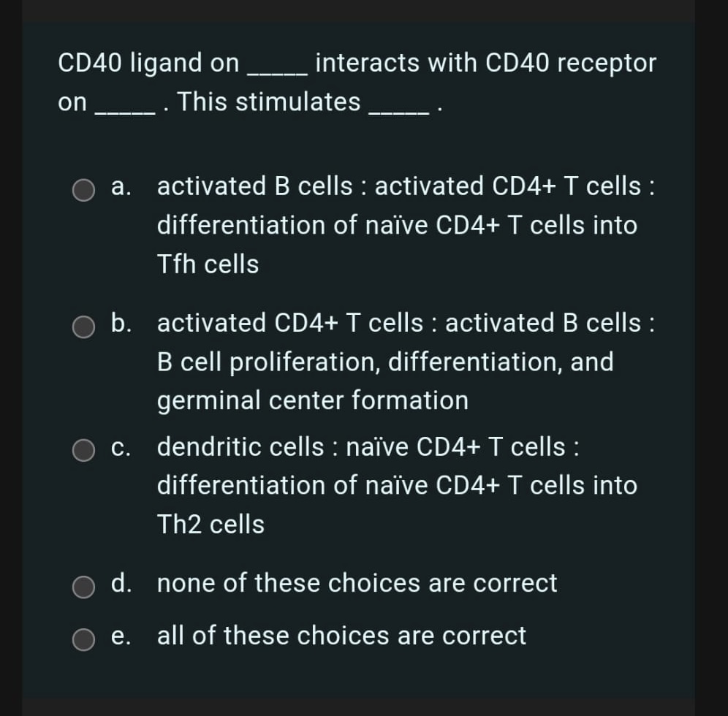Select radio button for option a

83,190
